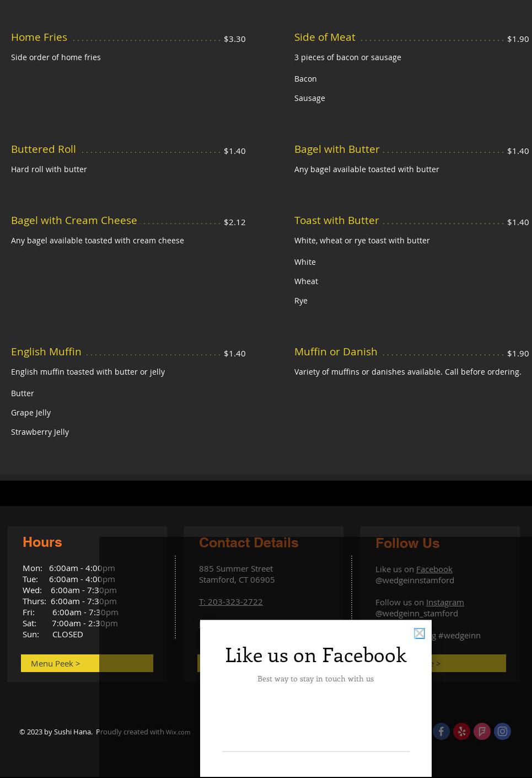Select the Bagel with Butter item heading
Image resolution: width=532 pixels, height=778 pixels.
pyautogui.click(x=337, y=149)
